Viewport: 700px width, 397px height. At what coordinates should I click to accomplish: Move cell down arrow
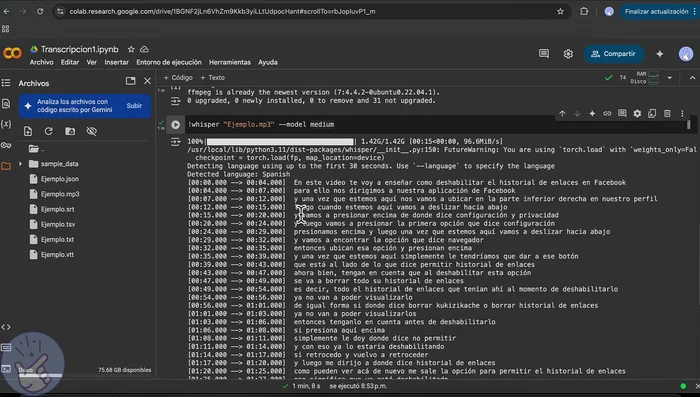(577, 113)
